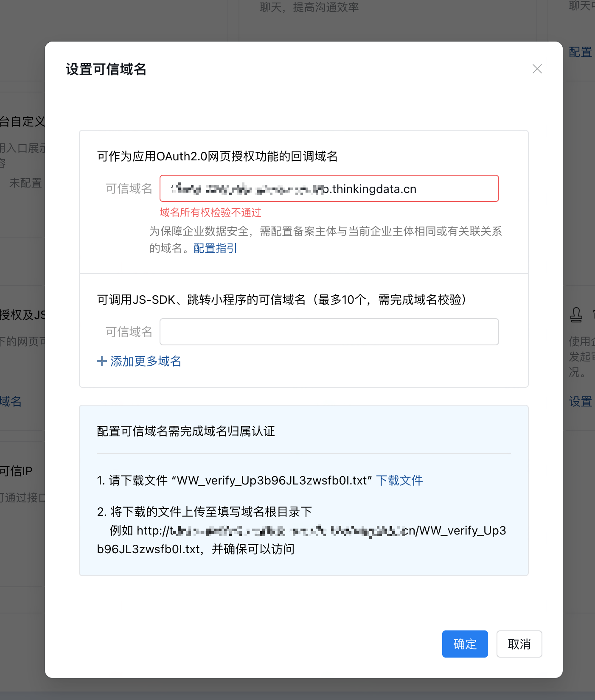Screen dimensions: 595x700
Task: Click the stamp icon in the background page
Action: click(576, 315)
